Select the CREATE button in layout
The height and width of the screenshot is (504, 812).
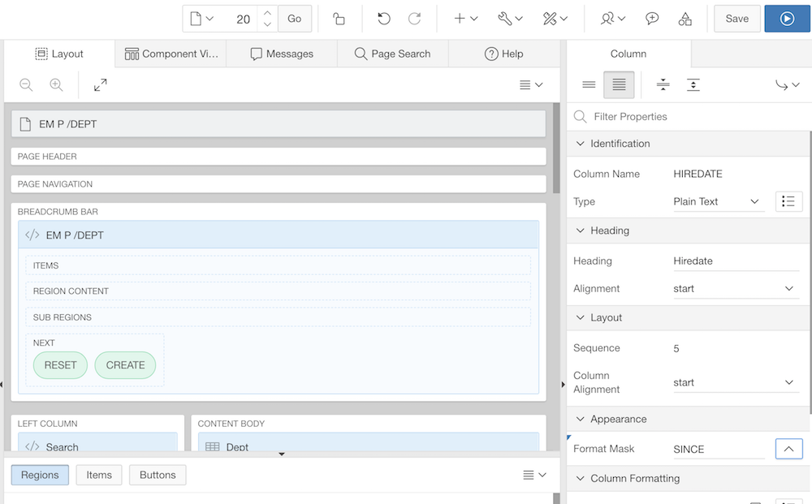(125, 365)
